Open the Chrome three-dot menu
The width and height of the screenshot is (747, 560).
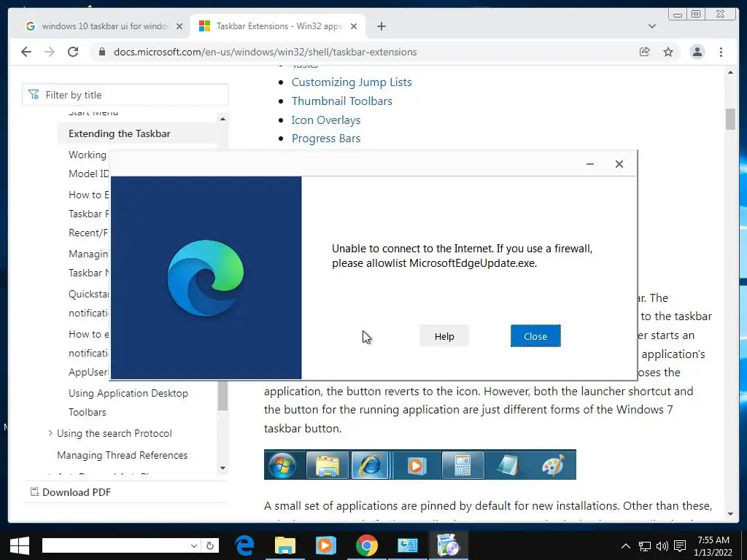coord(721,52)
